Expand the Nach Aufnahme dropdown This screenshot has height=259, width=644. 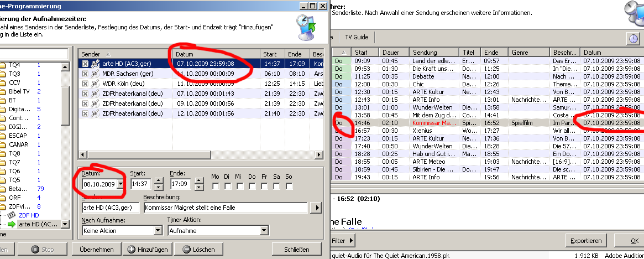pos(157,231)
